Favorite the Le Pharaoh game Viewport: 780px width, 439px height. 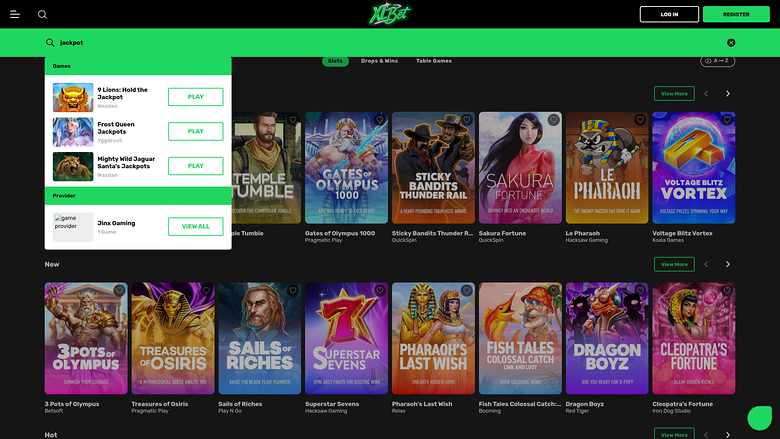click(x=640, y=120)
